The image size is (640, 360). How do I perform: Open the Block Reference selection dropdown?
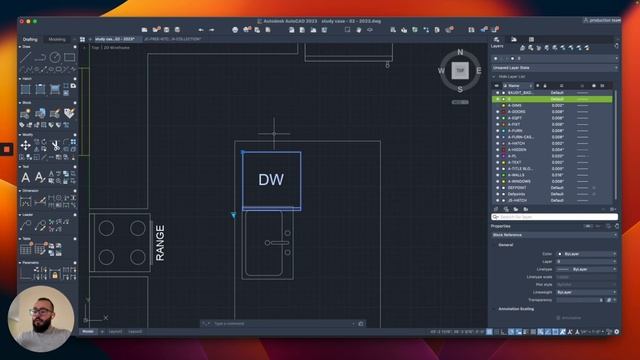click(555, 235)
